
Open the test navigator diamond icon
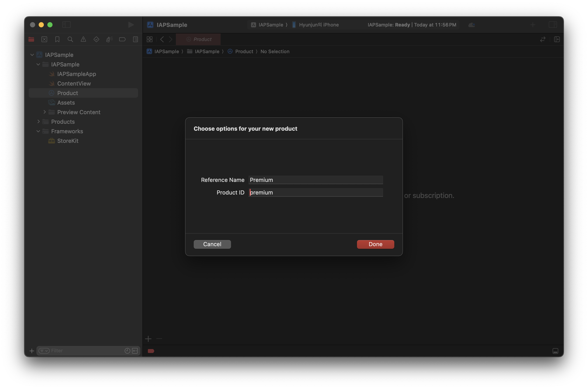pyautogui.click(x=96, y=39)
